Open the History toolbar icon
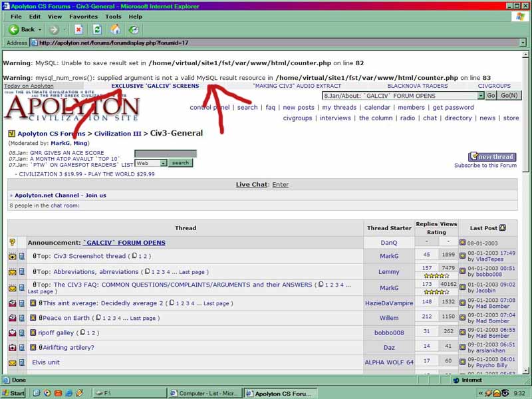The image size is (532, 399). 134,29
